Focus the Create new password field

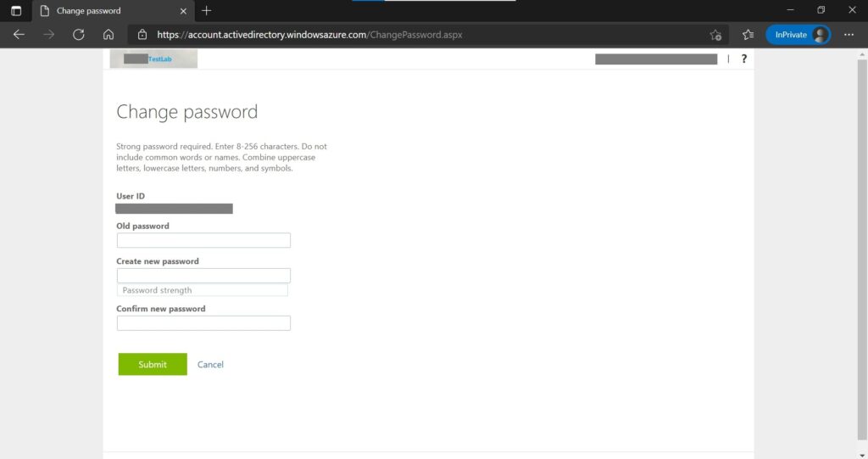(x=203, y=276)
